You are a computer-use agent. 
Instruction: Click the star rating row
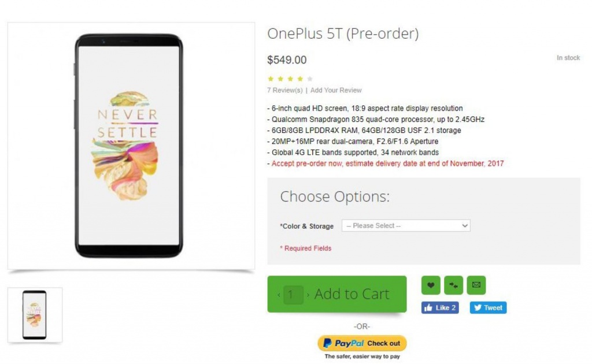click(290, 79)
